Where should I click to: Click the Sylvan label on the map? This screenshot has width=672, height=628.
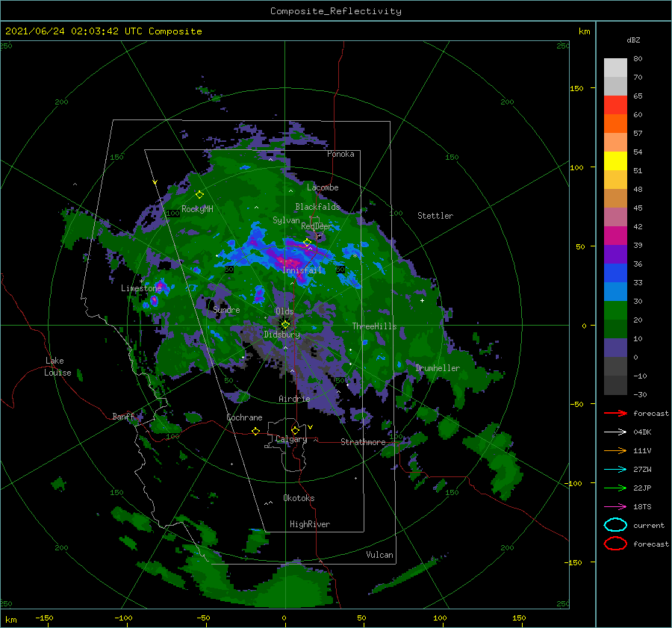coord(286,220)
